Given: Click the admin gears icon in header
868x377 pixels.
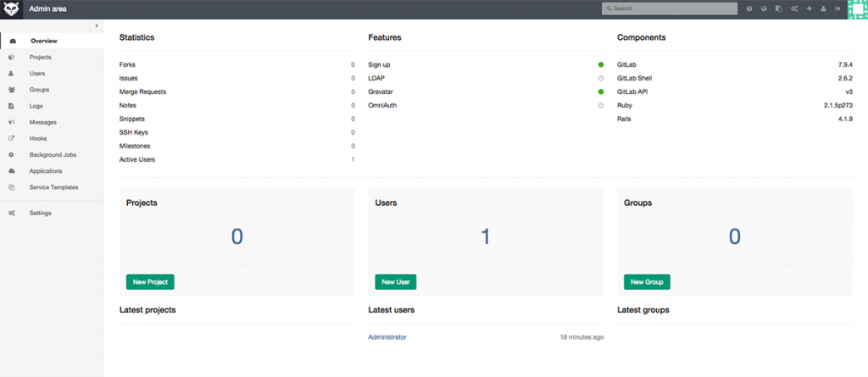Looking at the screenshot, I should coord(793,9).
